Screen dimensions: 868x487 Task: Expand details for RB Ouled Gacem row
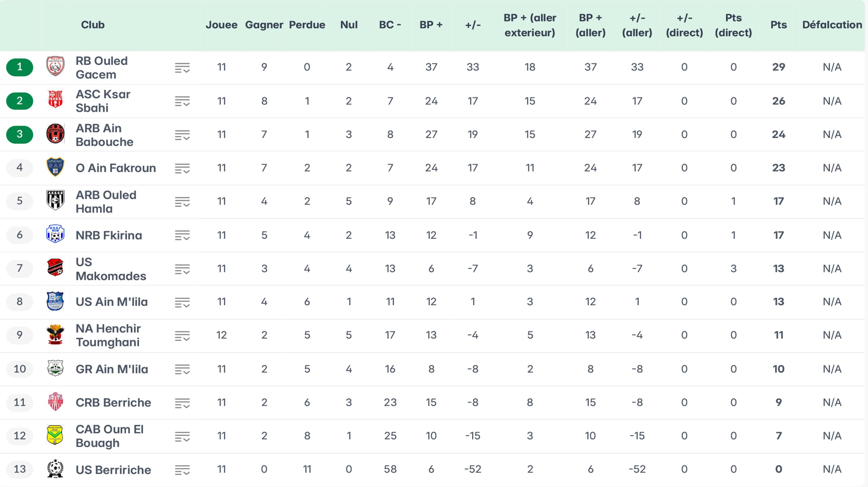pyautogui.click(x=182, y=68)
